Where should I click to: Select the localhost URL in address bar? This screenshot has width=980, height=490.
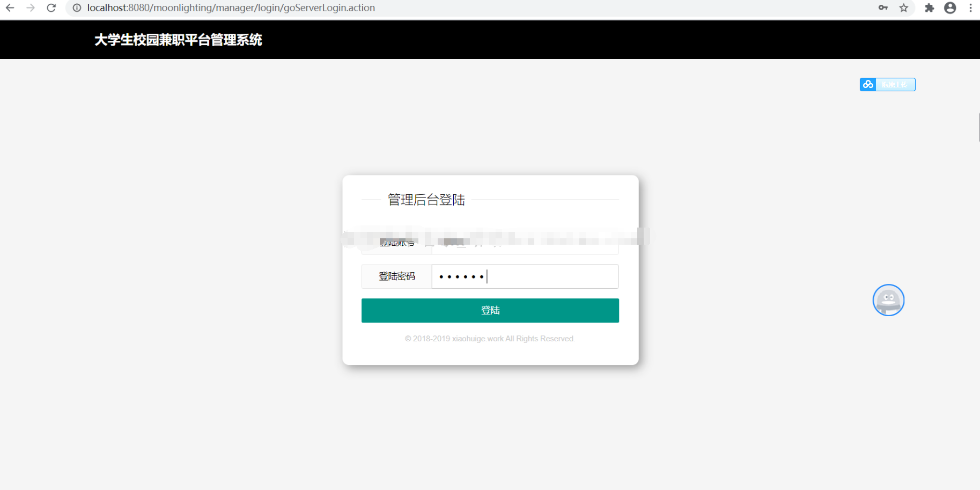231,8
